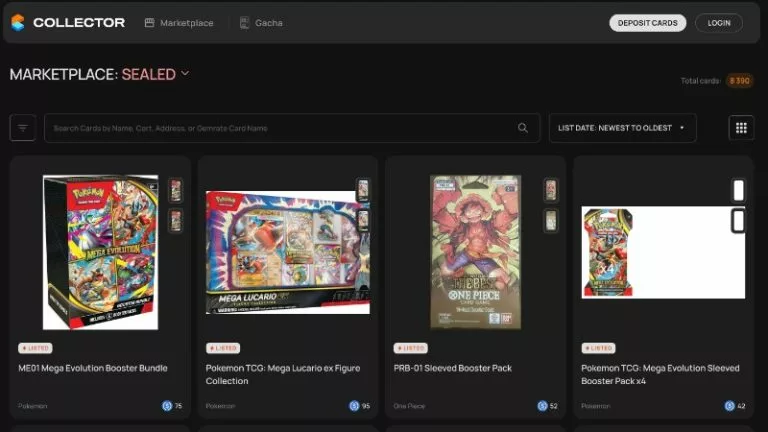
Task: Open Pokemon TCG: Mega Lucario ex Figure Collection title
Action: 283,375
